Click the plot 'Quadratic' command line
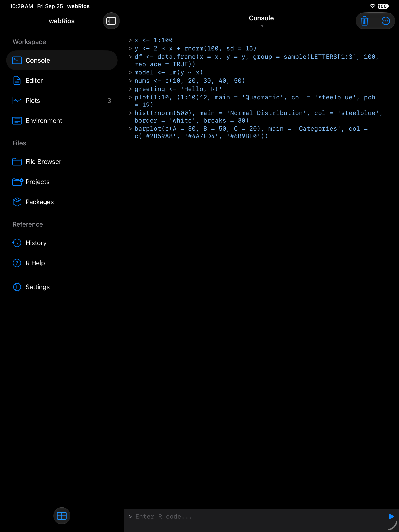The width and height of the screenshot is (399, 532). pyautogui.click(x=255, y=101)
